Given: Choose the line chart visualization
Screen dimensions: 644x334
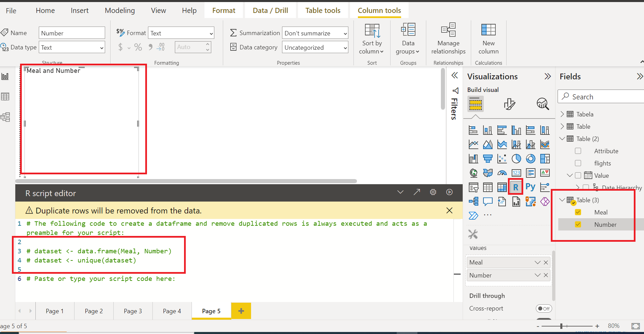Looking at the screenshot, I should 473,144.
